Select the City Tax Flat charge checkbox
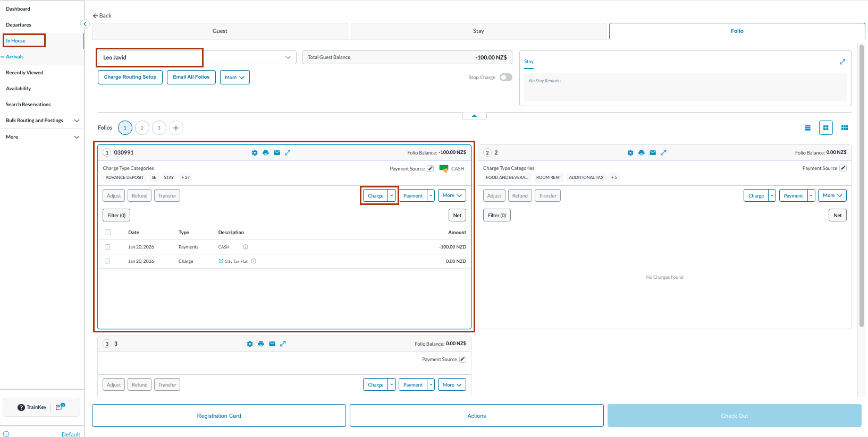Image resolution: width=868 pixels, height=437 pixels. 107,261
